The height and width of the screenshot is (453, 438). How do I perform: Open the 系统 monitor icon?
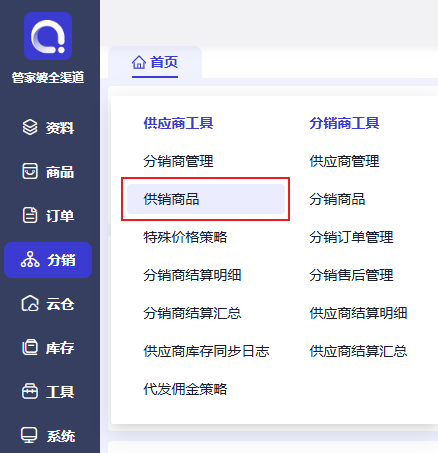point(29,435)
